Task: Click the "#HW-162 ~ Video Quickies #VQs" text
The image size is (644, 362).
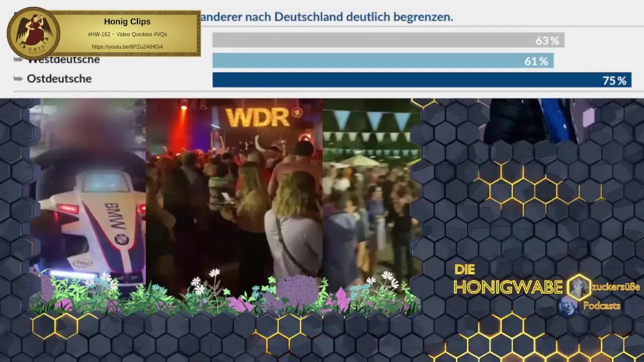Action: [x=127, y=34]
